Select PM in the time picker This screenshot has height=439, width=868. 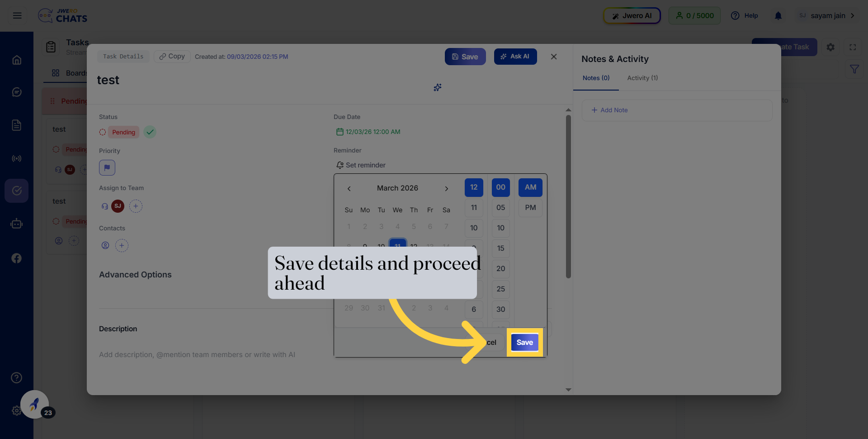(x=530, y=208)
